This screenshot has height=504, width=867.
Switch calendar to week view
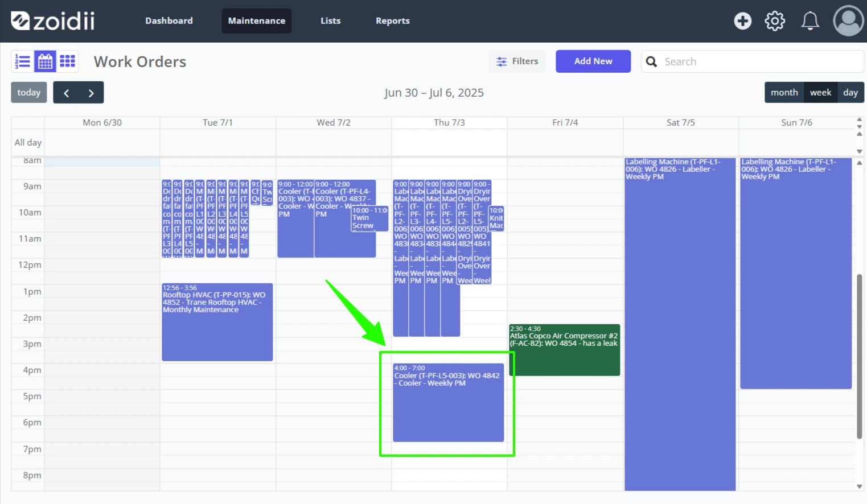tap(820, 93)
